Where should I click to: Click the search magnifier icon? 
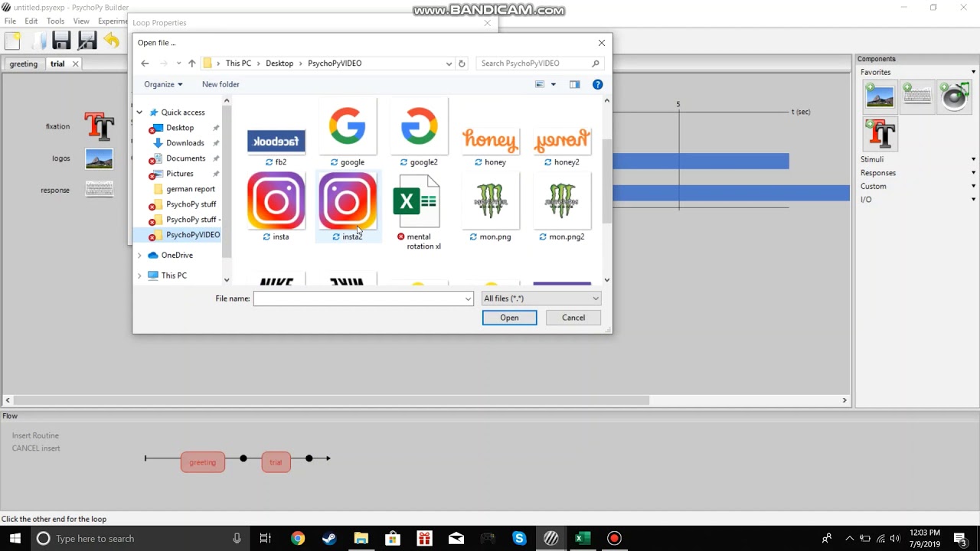[x=596, y=64]
